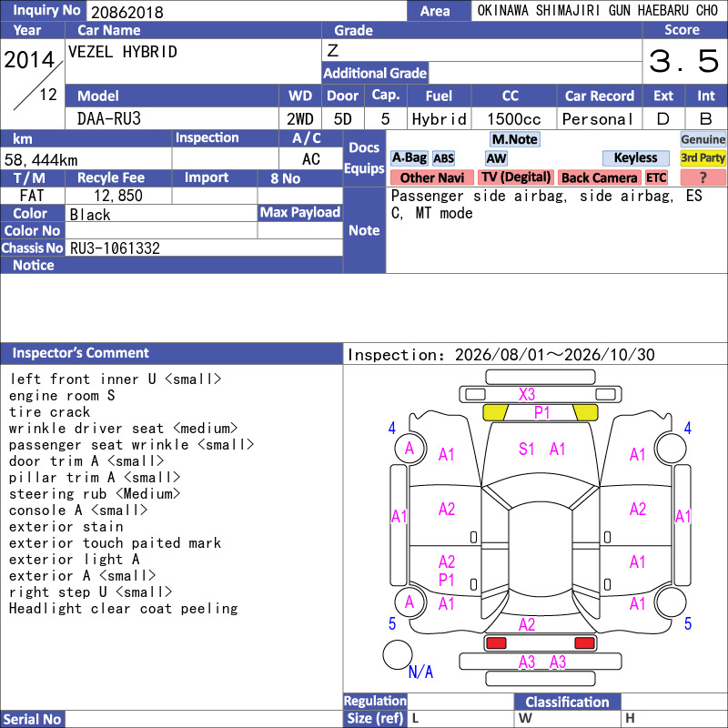
Task: Select the comment 'right step U <small>'
Action: coord(90,592)
